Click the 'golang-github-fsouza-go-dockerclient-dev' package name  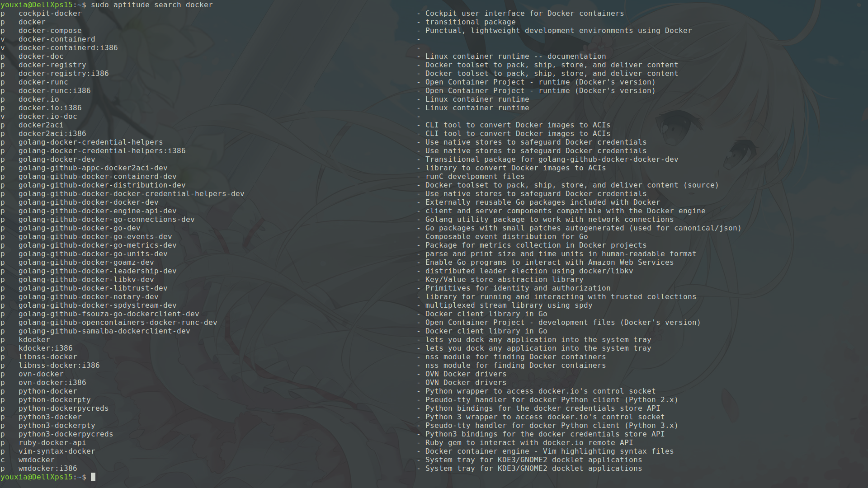coord(109,314)
